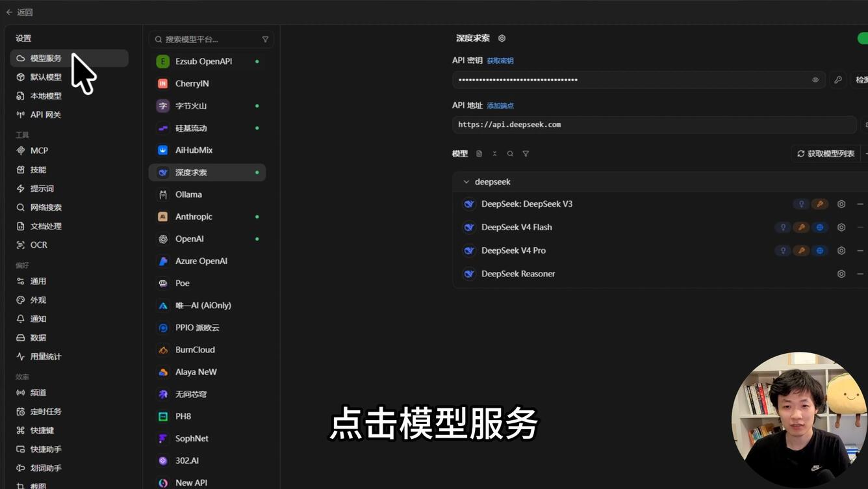Click the 快捷助手 rocket icon
The height and width of the screenshot is (489, 868).
click(21, 449)
